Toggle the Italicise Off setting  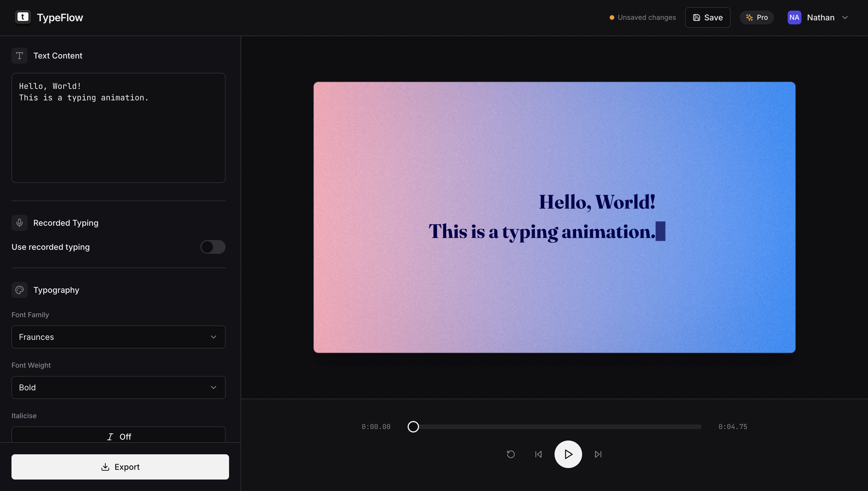coord(118,437)
